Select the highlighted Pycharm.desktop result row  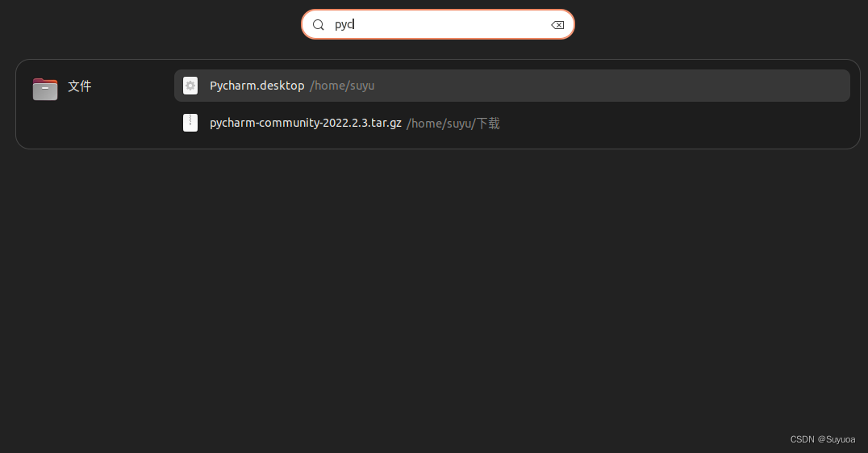(512, 86)
